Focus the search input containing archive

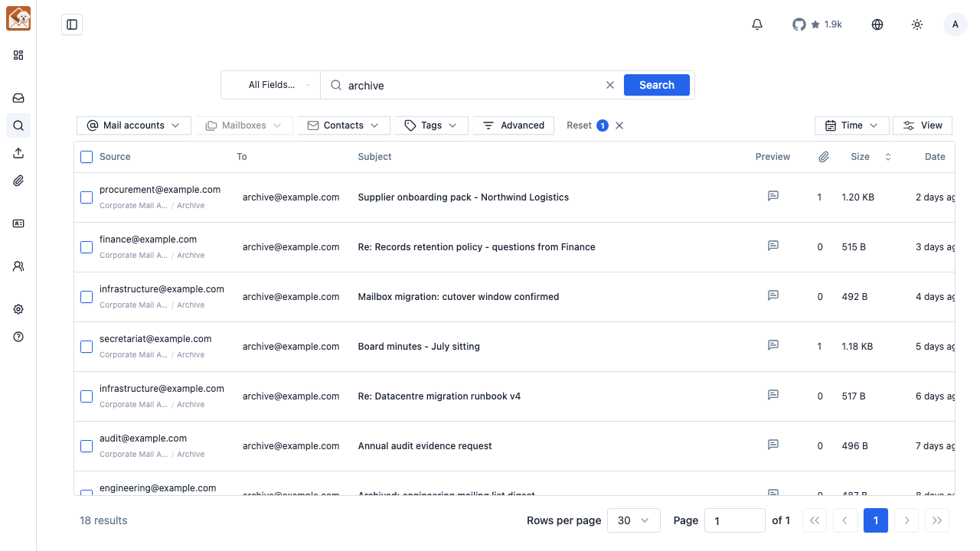coord(471,85)
